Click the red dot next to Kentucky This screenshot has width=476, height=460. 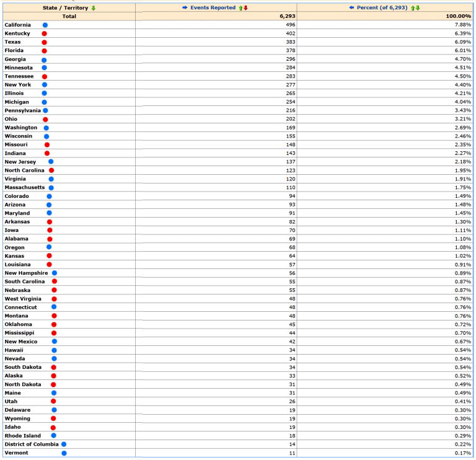point(44,33)
